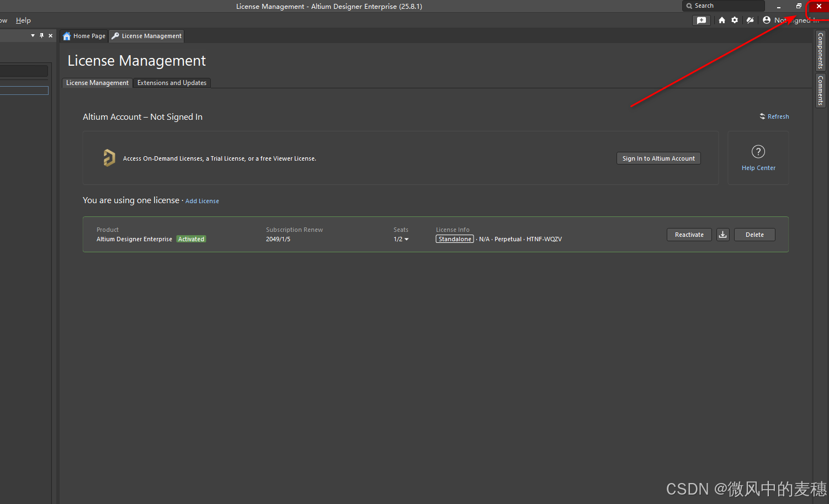
Task: Open the Extensions and Updates tab
Action: 172,83
